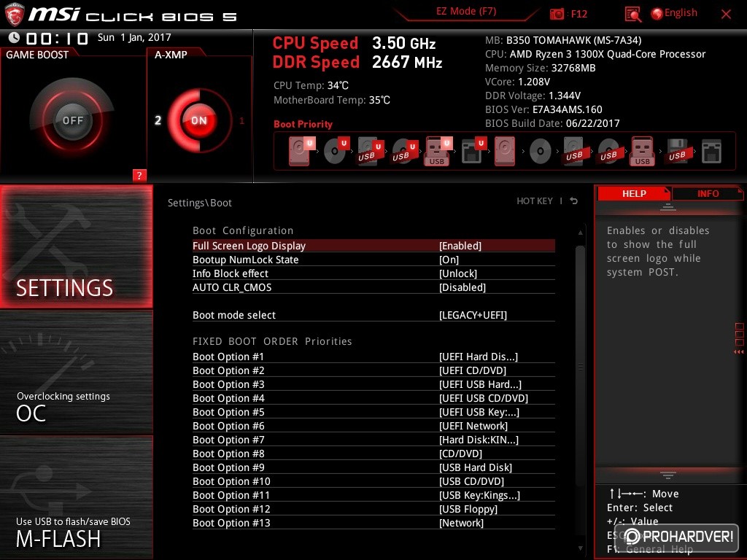Change AUTO CLR_CMOS value Disabled
The width and height of the screenshot is (747, 560).
[462, 287]
